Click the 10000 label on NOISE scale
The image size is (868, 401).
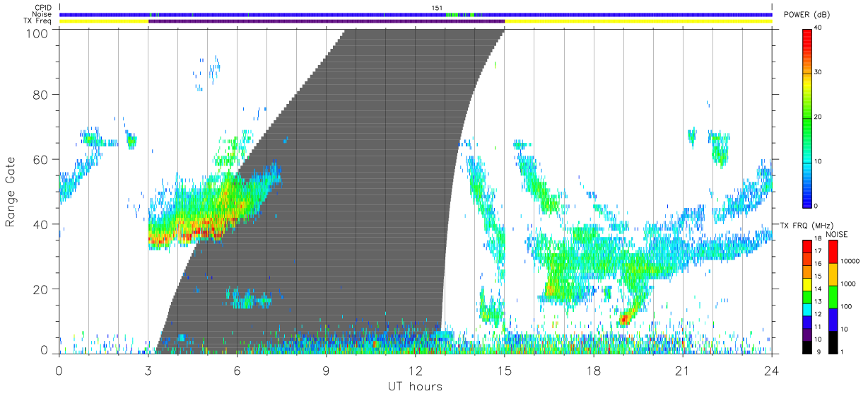pyautogui.click(x=851, y=261)
